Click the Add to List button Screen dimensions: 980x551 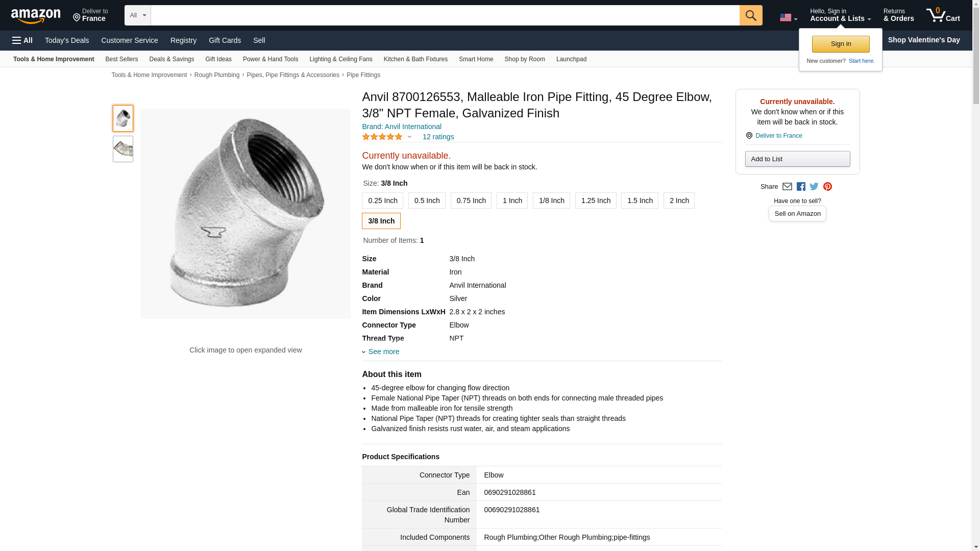point(797,159)
